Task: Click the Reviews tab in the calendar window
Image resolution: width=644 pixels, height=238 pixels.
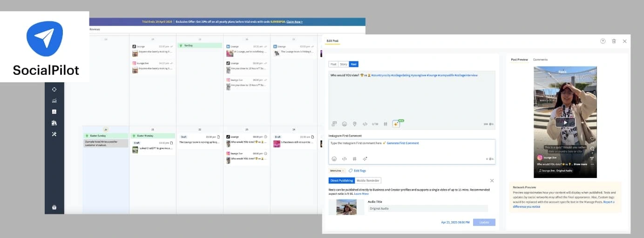Action: [x=95, y=29]
